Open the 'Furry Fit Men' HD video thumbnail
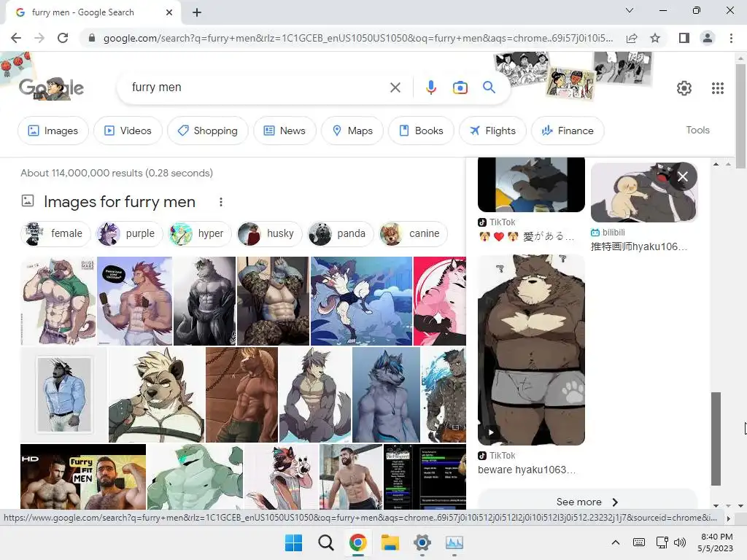This screenshot has width=747, height=560. click(x=83, y=477)
